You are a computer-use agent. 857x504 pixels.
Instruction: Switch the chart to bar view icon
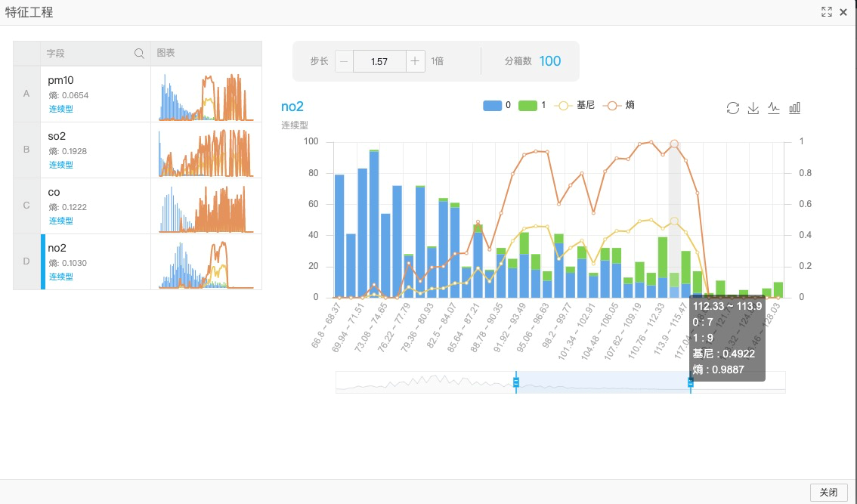[x=795, y=108]
